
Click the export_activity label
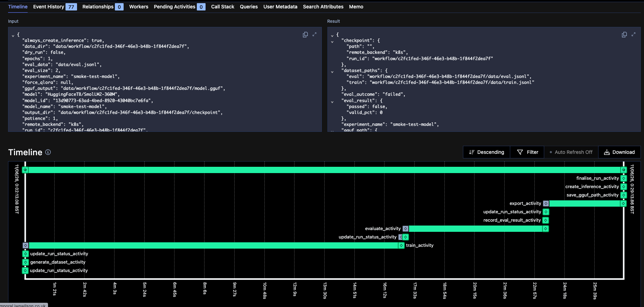point(525,204)
